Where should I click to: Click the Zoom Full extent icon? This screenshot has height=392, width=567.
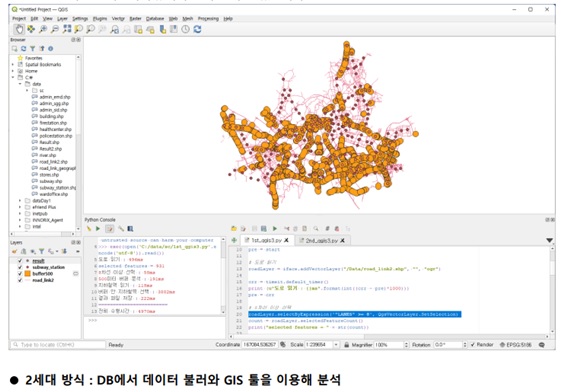click(67, 29)
